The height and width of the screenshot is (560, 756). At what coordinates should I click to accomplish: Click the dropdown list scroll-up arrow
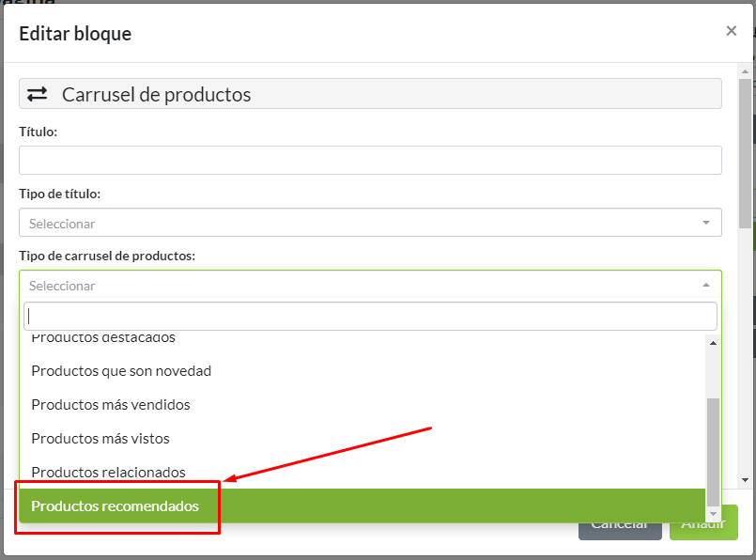pos(713,343)
